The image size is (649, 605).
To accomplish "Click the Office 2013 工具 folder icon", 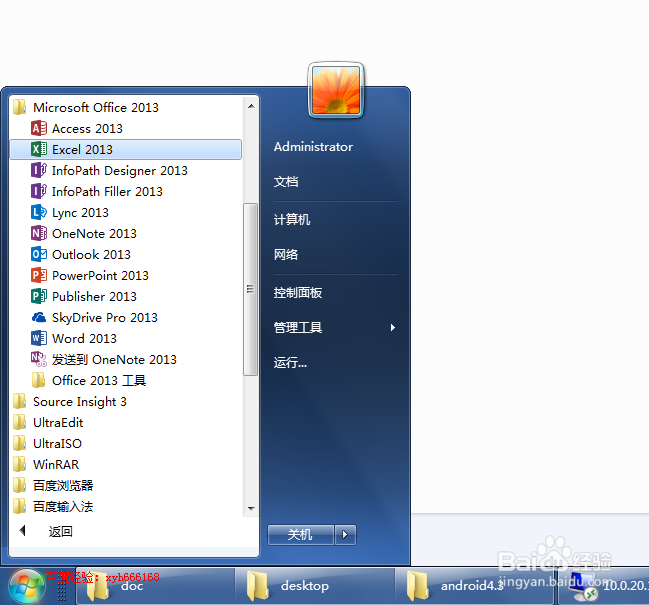I will (38, 380).
